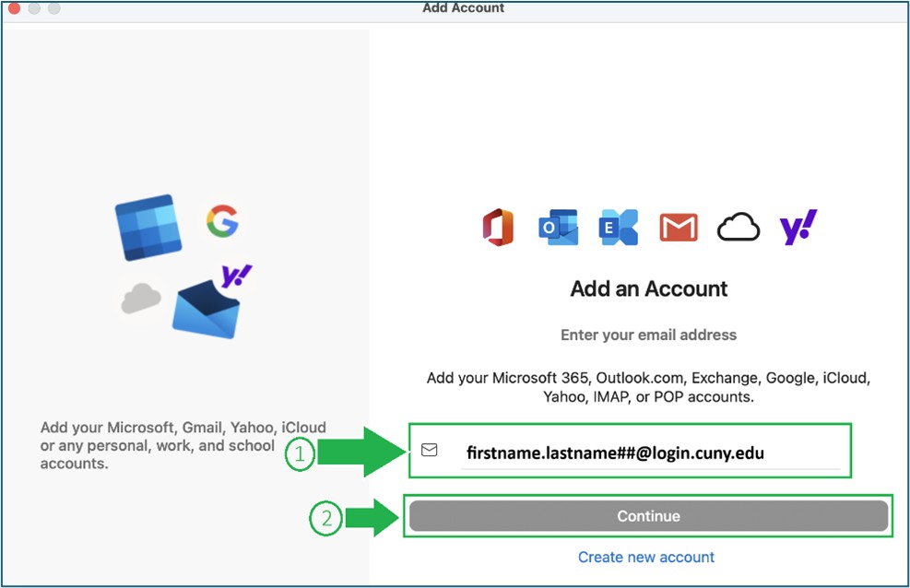The width and height of the screenshot is (910, 588).
Task: Click the blue calendar grid icon in left panel
Action: 148,228
